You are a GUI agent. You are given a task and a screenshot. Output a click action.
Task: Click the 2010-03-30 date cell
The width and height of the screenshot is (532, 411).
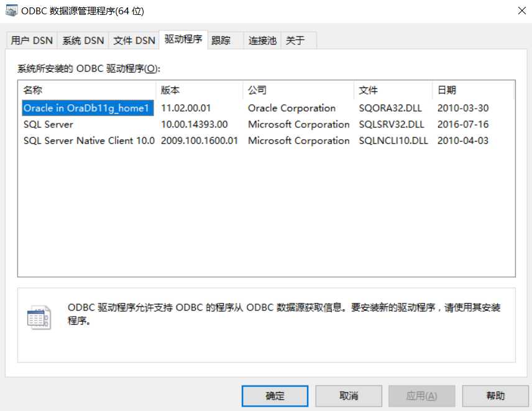463,108
